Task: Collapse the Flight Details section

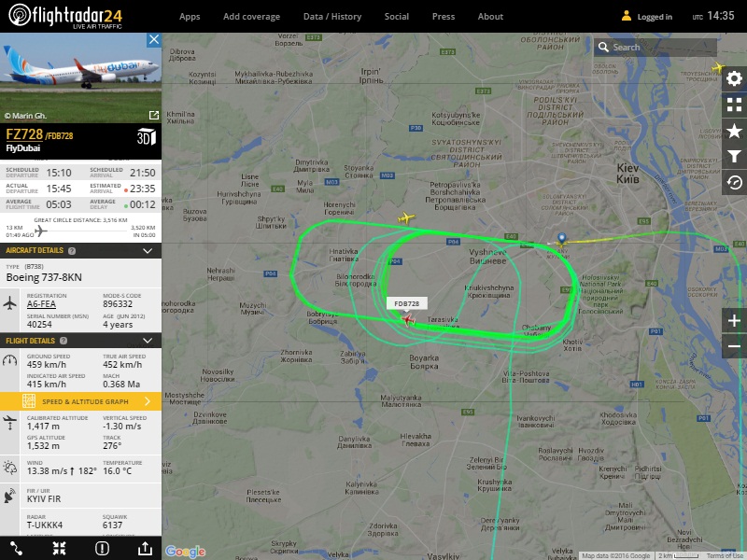Action: 148,341
